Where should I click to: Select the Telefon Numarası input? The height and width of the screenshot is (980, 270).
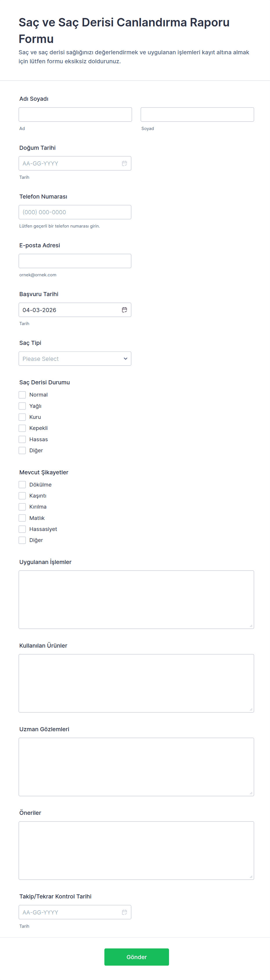75,212
